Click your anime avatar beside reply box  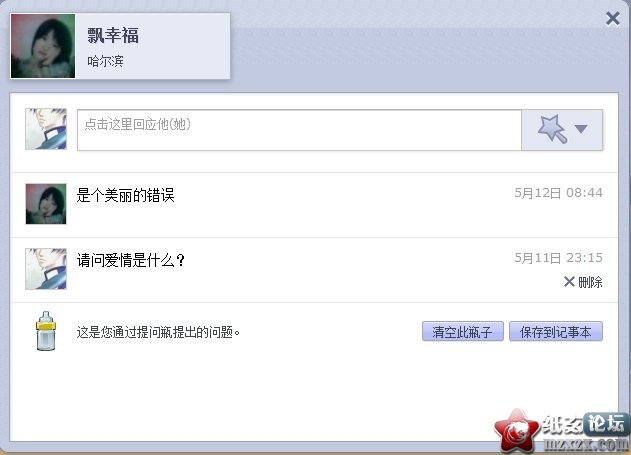[46, 129]
